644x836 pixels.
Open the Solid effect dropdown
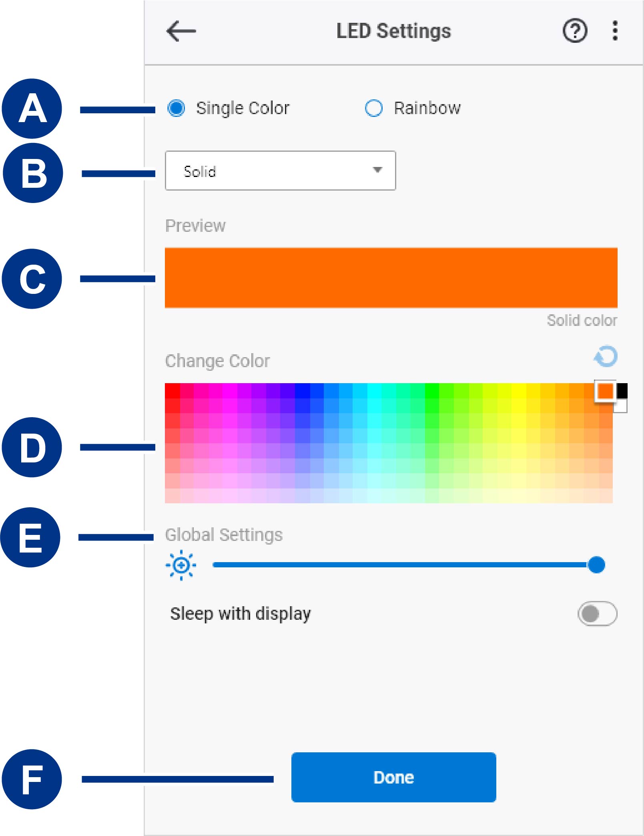(280, 171)
